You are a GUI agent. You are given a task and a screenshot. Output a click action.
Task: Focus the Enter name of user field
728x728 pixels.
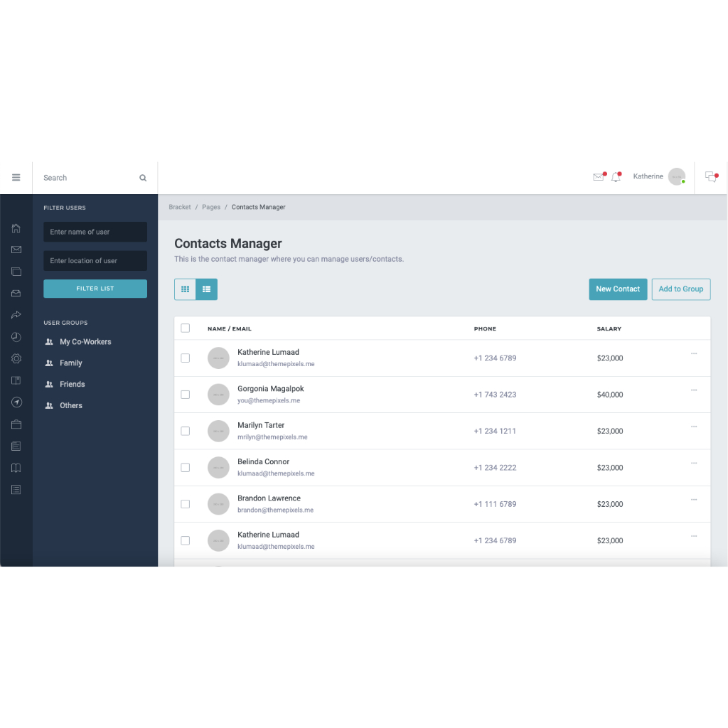click(x=95, y=232)
